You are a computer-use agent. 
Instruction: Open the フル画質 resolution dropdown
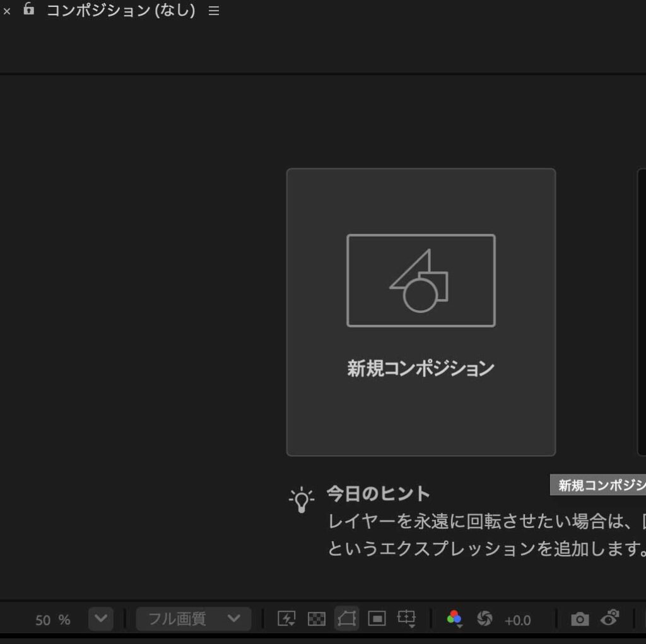(192, 619)
